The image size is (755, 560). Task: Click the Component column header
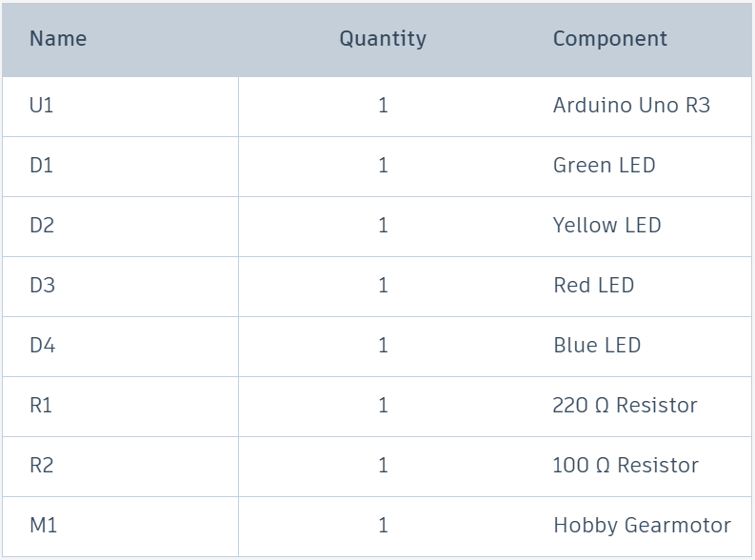610,39
